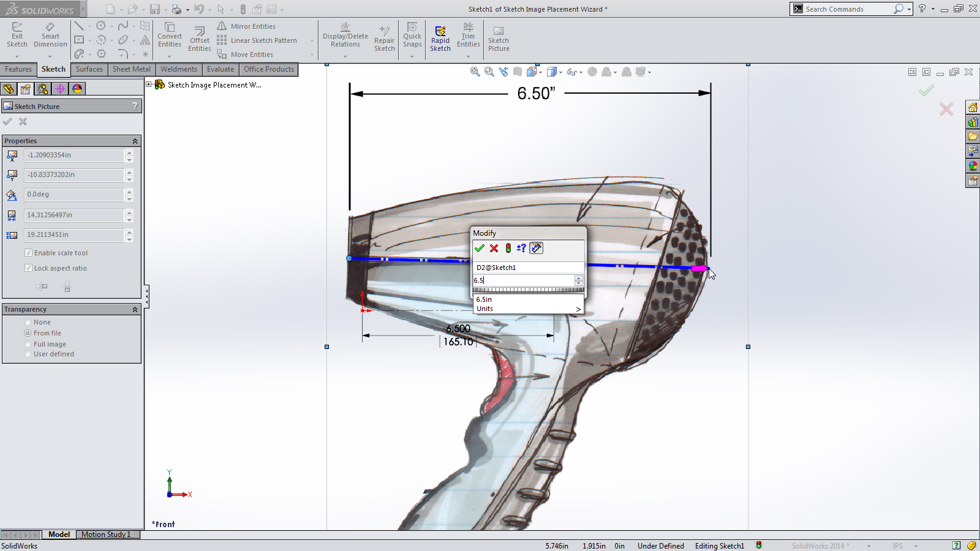This screenshot has height=551, width=980.
Task: Uncheck Lock aspect ratio
Action: tap(28, 268)
